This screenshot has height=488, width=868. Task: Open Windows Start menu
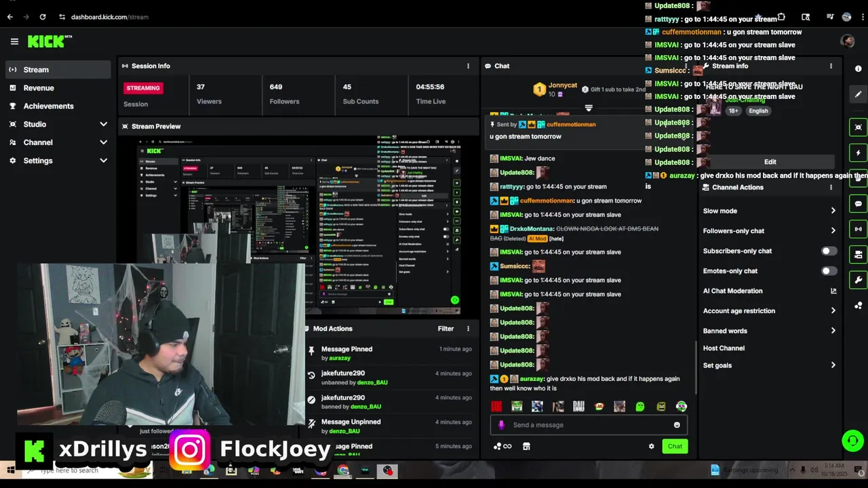pos(10,470)
